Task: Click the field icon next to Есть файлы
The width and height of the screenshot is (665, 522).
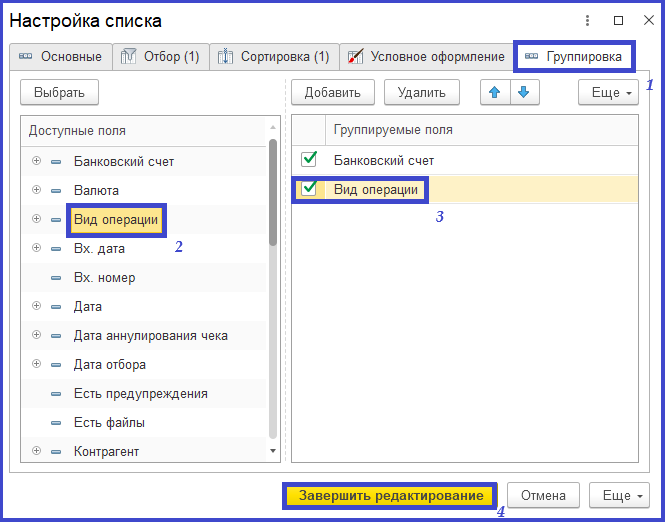Action: [x=56, y=423]
